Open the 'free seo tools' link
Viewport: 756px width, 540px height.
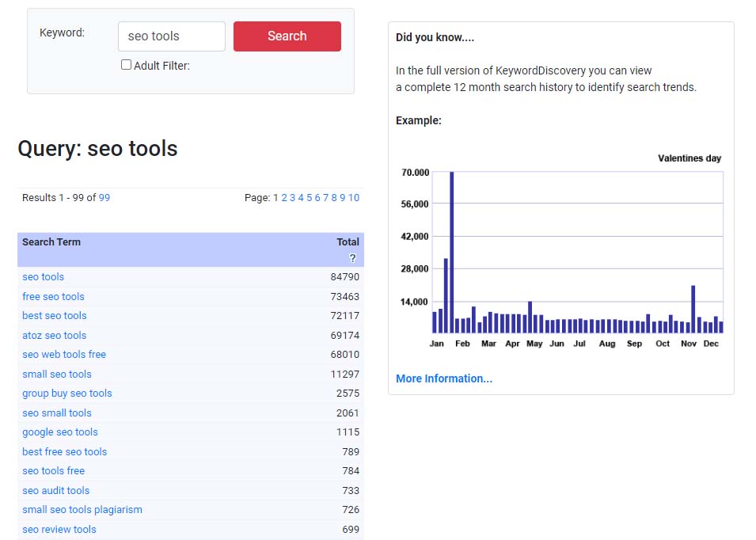53,296
